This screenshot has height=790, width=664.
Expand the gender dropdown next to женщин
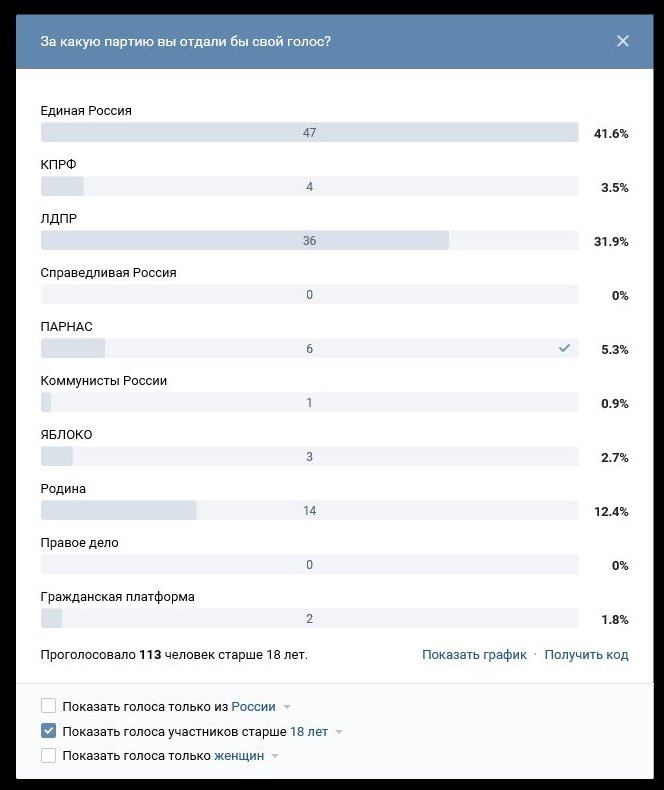point(275,756)
